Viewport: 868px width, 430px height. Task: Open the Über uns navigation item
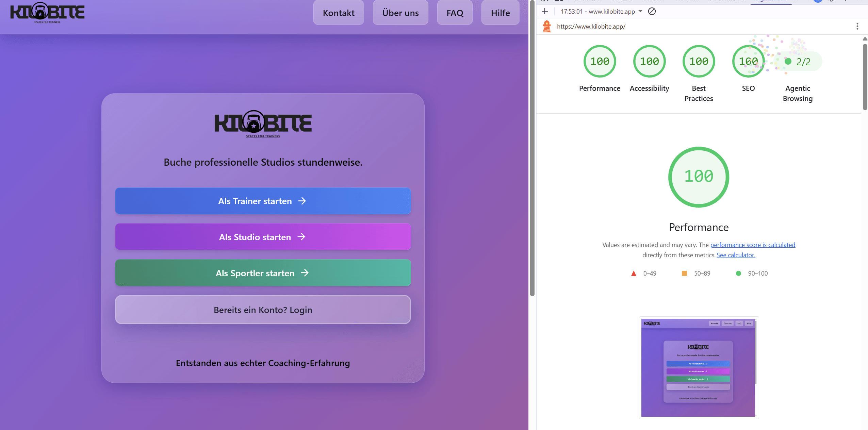pos(400,13)
